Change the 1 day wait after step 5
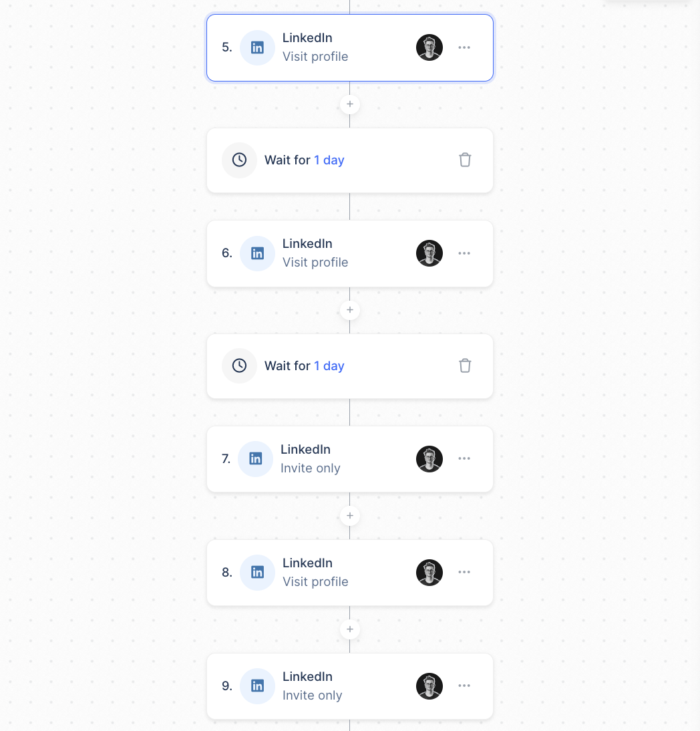The width and height of the screenshot is (700, 731). click(329, 160)
